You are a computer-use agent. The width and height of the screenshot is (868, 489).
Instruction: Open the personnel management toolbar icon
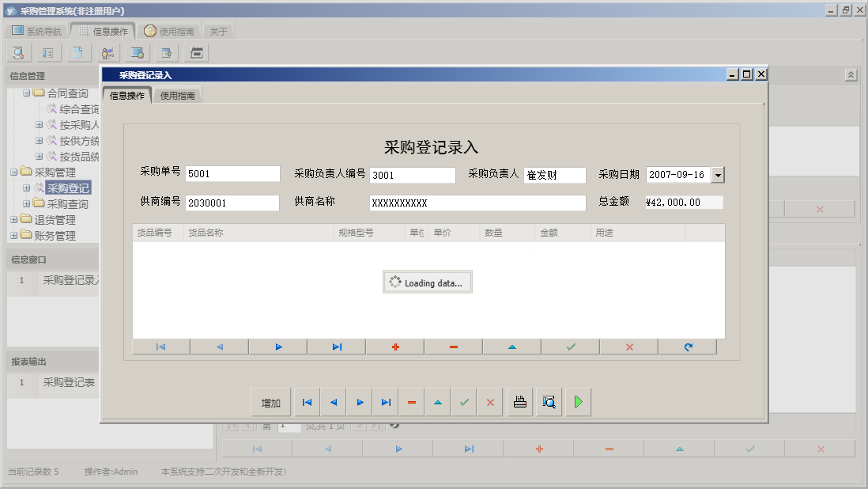(x=108, y=52)
